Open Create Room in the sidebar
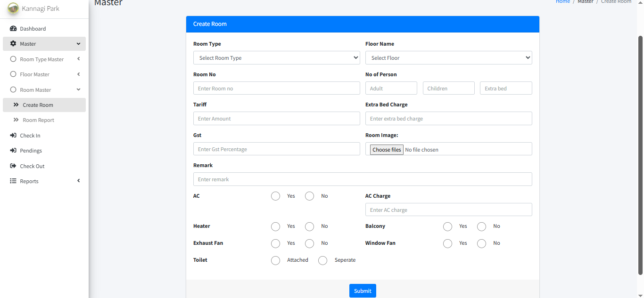Screen dimensions: 644x298 (38, 105)
